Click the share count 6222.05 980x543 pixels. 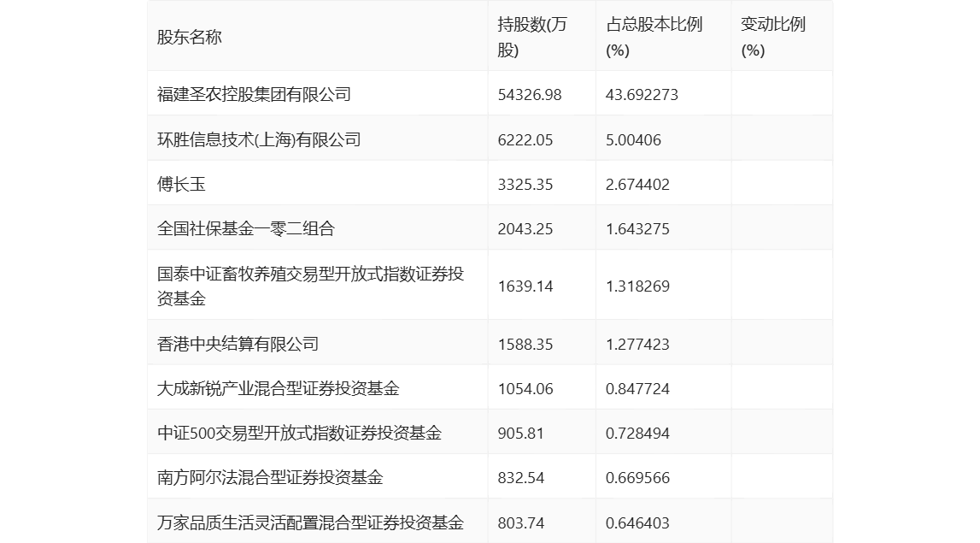525,139
